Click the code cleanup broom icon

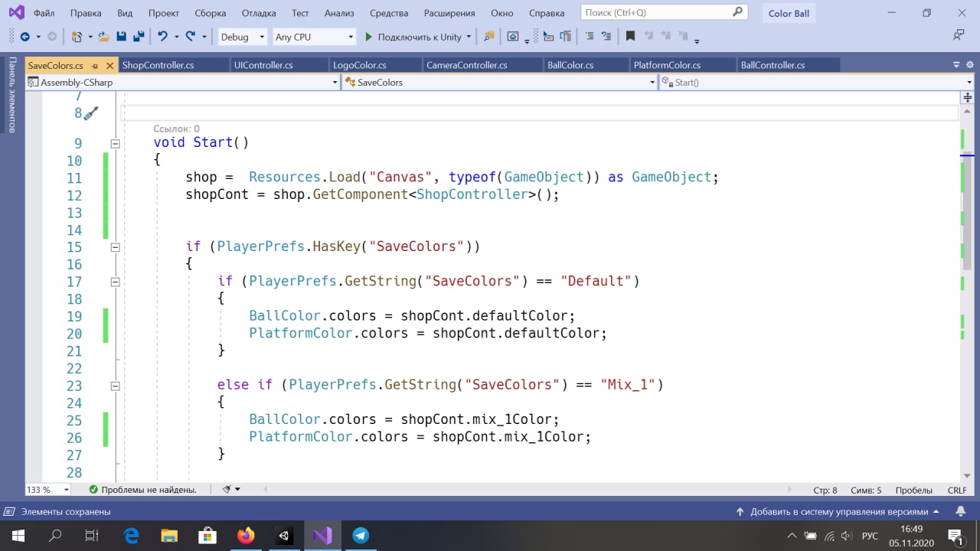[x=227, y=489]
